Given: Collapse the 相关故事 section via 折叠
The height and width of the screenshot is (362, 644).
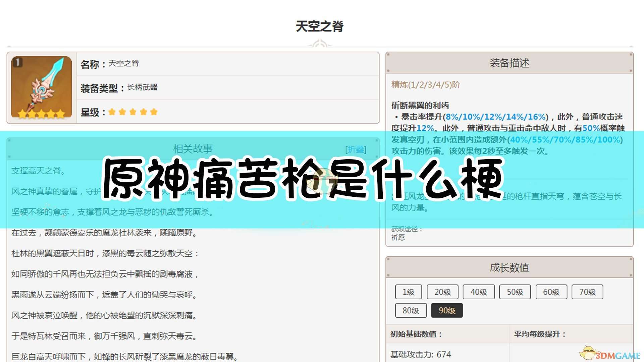Looking at the screenshot, I should (356, 149).
